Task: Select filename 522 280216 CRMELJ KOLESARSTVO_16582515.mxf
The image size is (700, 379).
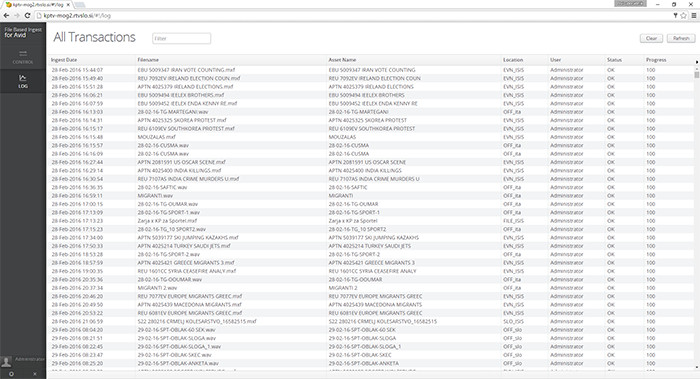Action: tap(197, 321)
